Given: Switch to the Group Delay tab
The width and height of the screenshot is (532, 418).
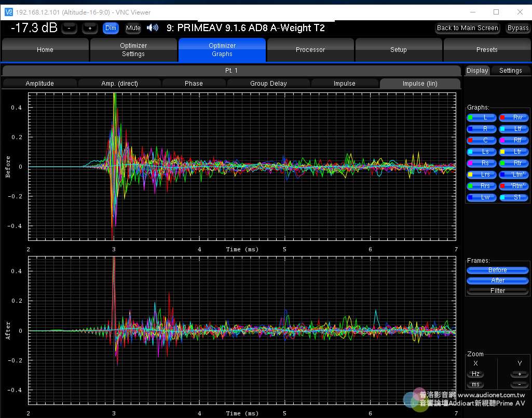Looking at the screenshot, I should click(x=268, y=83).
